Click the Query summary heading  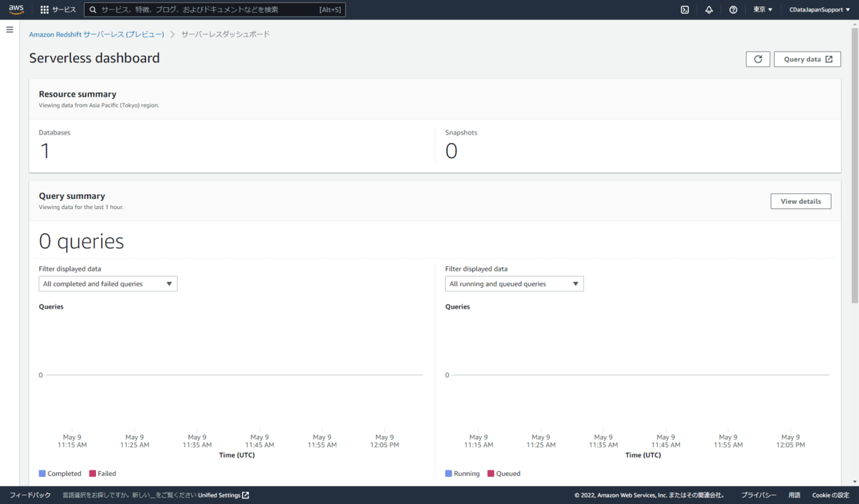(x=72, y=195)
